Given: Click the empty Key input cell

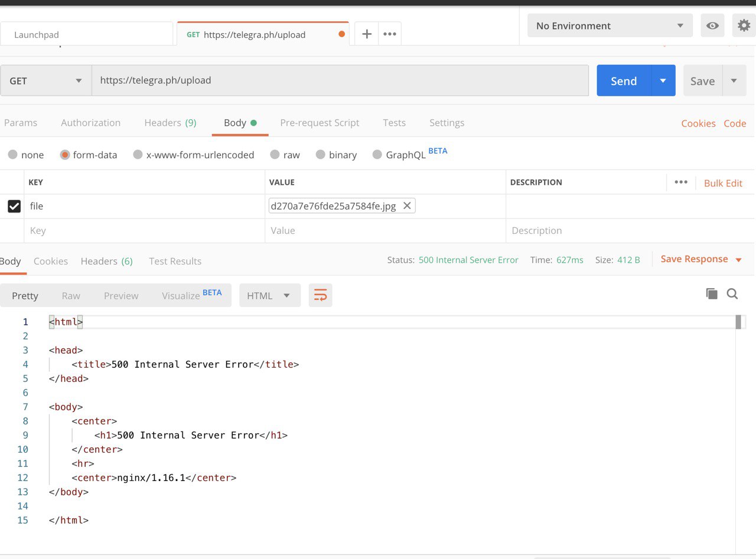Looking at the screenshot, I should click(x=144, y=231).
